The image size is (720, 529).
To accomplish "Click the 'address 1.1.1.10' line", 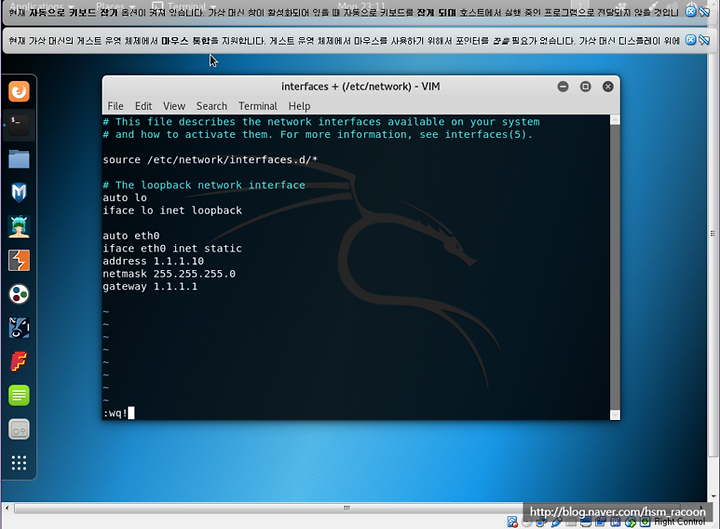I will pos(153,261).
